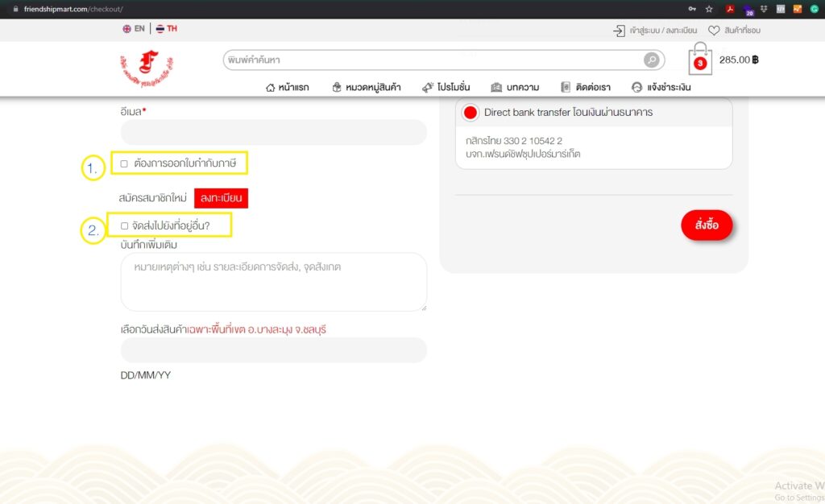Open the shopping bag cart icon

699,60
